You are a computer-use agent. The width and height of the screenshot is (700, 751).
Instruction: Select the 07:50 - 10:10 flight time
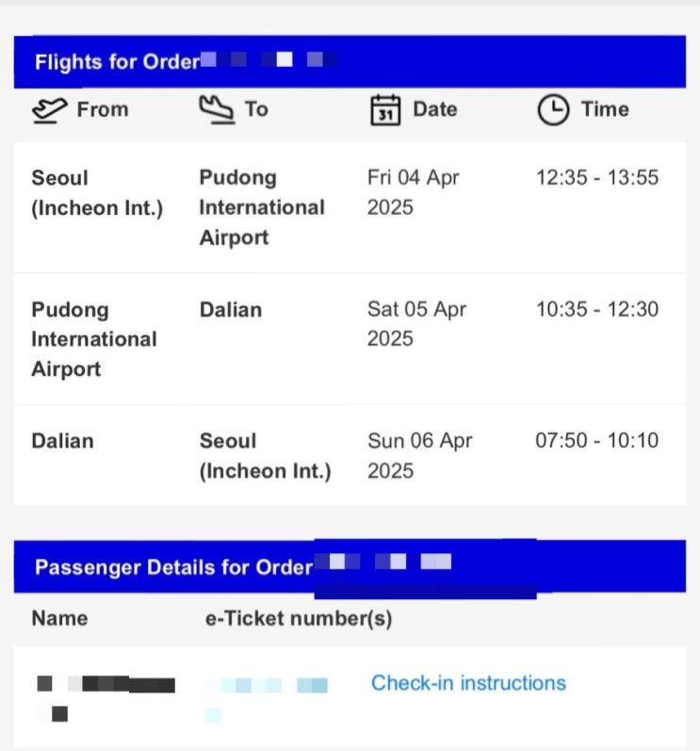pyautogui.click(x=596, y=440)
